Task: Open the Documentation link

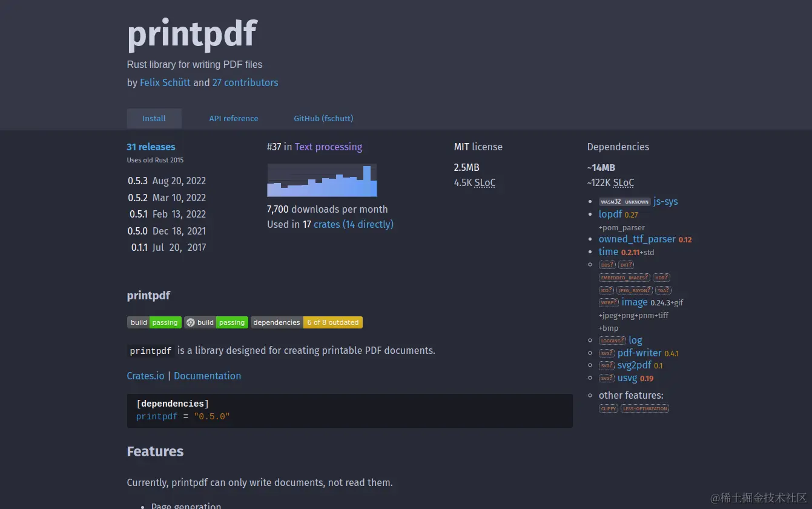Action: pyautogui.click(x=207, y=376)
